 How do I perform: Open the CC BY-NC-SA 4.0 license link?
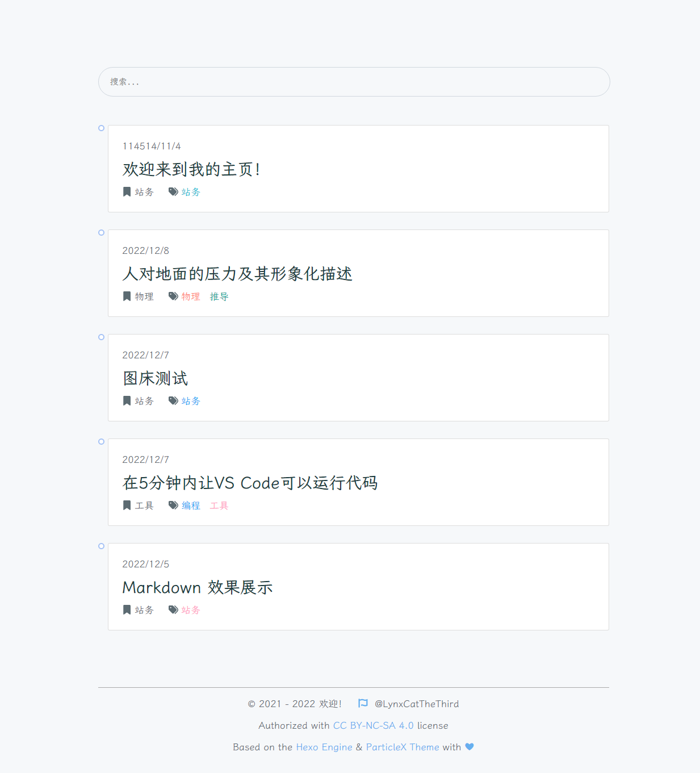(374, 725)
